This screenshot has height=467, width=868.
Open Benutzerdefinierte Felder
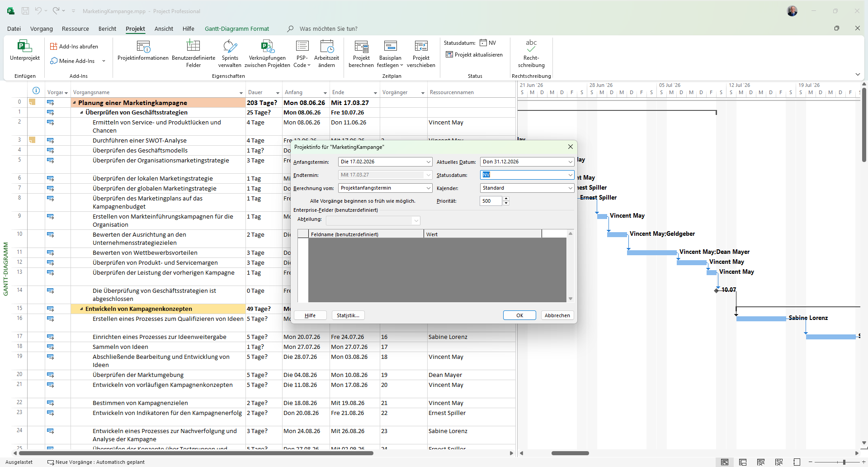[193, 54]
